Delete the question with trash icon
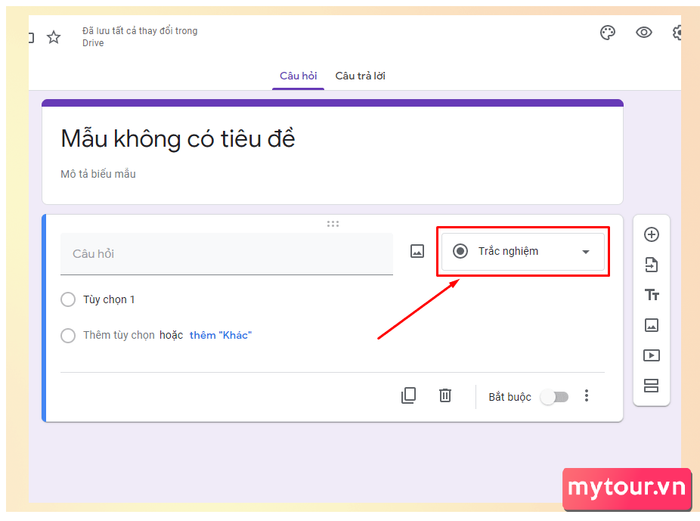Screen dimensions: 700x521 pos(445,396)
